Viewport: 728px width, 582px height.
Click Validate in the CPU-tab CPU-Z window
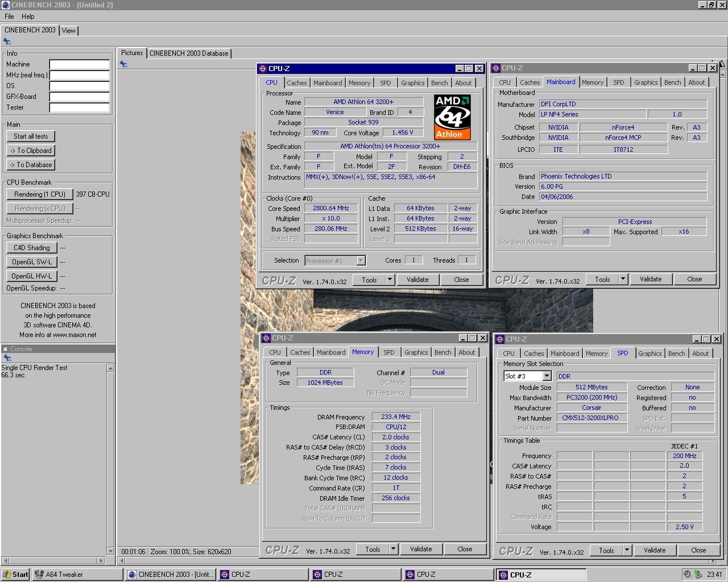(417, 280)
